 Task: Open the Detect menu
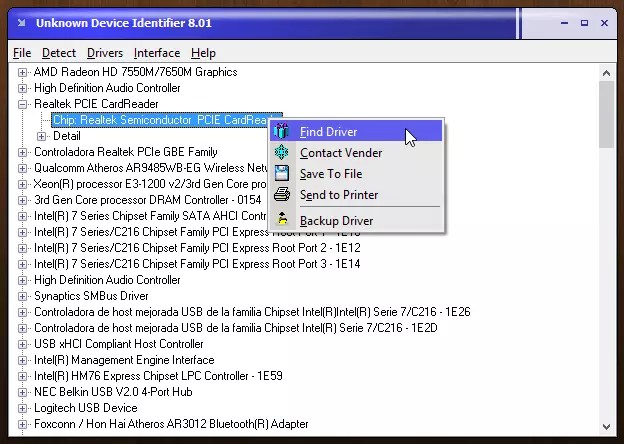(x=58, y=53)
